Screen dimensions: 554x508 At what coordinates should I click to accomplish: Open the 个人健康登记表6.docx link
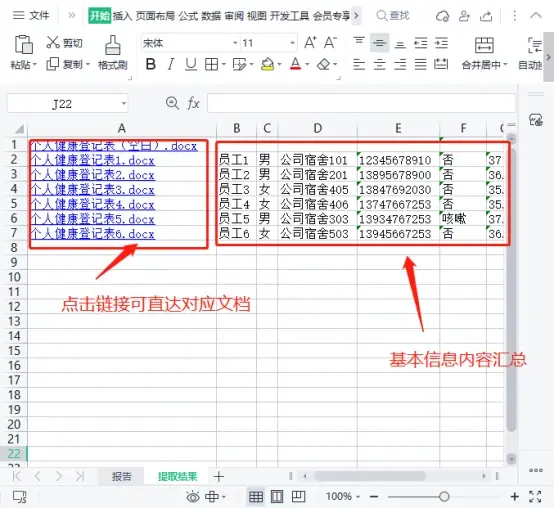(x=93, y=234)
